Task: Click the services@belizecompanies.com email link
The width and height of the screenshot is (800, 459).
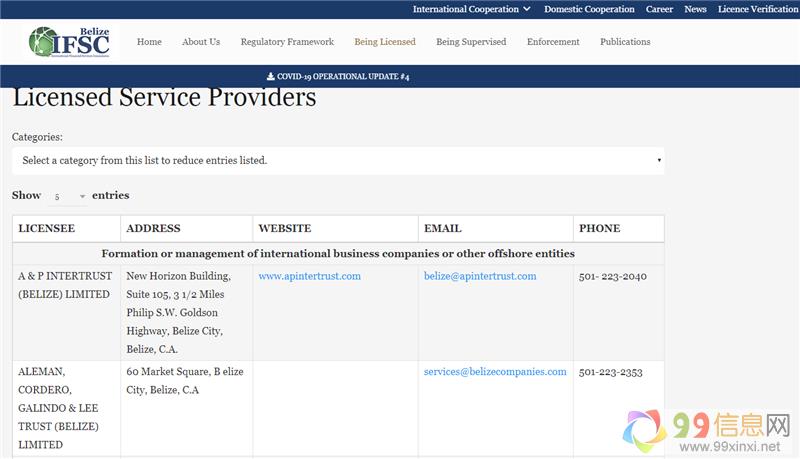Action: [495, 372]
